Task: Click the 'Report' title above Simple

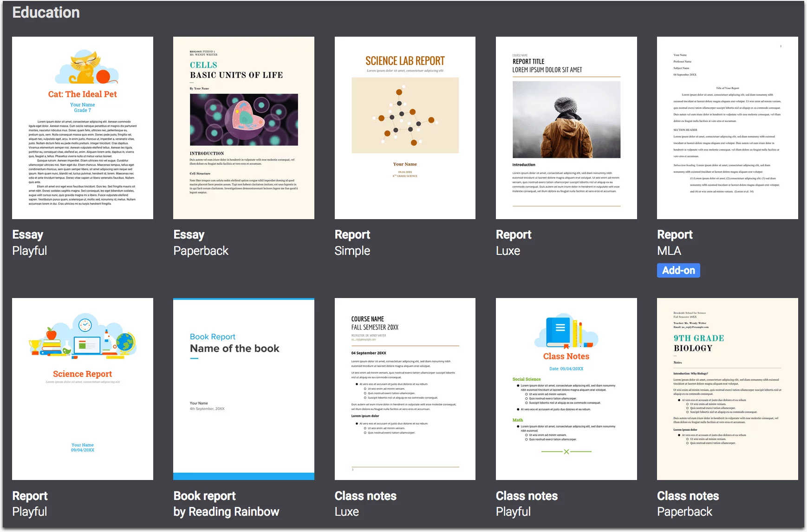Action: tap(352, 235)
